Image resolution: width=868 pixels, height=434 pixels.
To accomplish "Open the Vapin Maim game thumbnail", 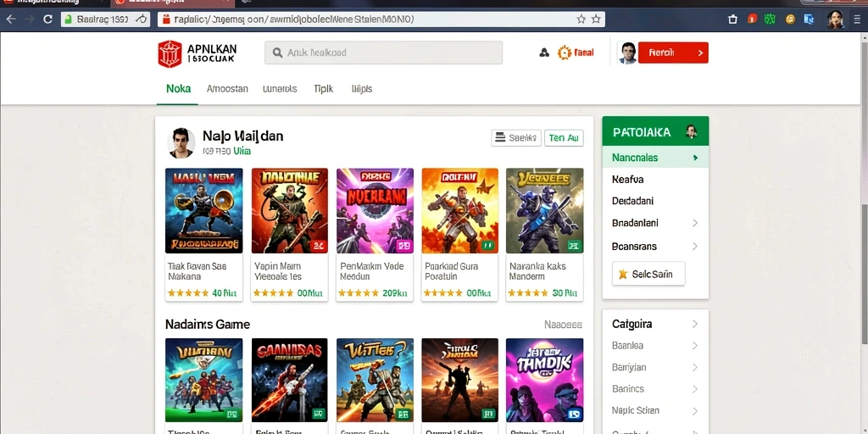I will pos(290,211).
